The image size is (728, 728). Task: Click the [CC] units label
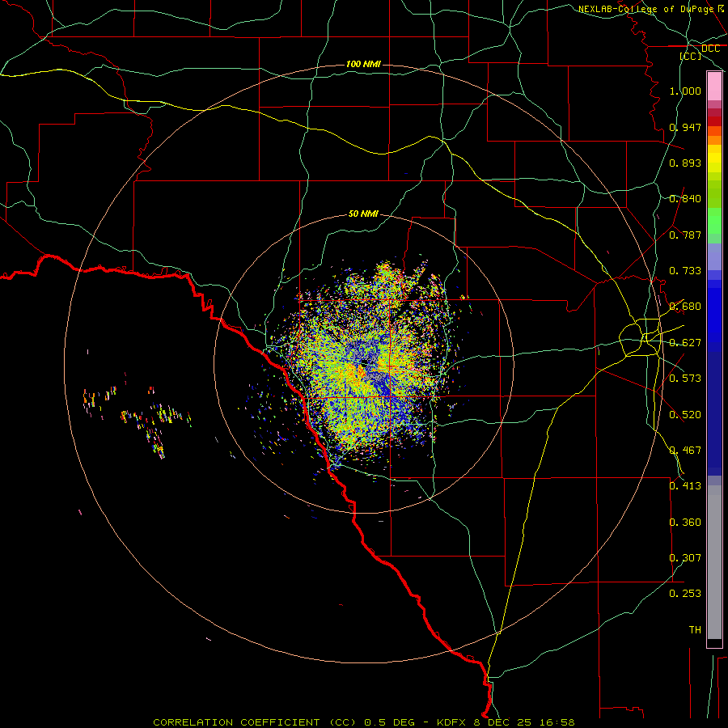coord(691,56)
